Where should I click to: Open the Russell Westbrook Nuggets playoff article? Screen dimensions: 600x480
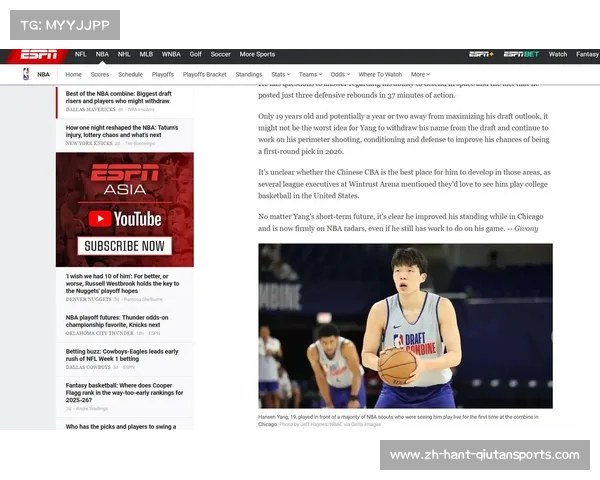click(x=123, y=284)
